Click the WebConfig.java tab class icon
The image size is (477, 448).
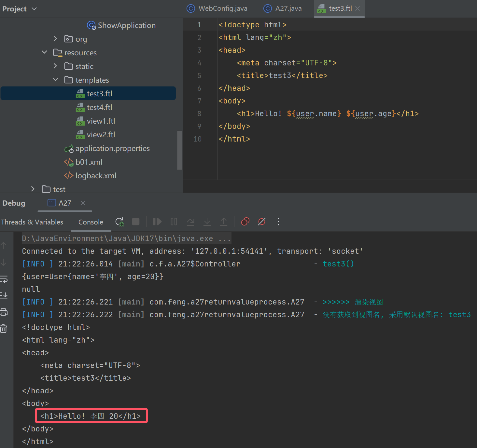(x=191, y=8)
